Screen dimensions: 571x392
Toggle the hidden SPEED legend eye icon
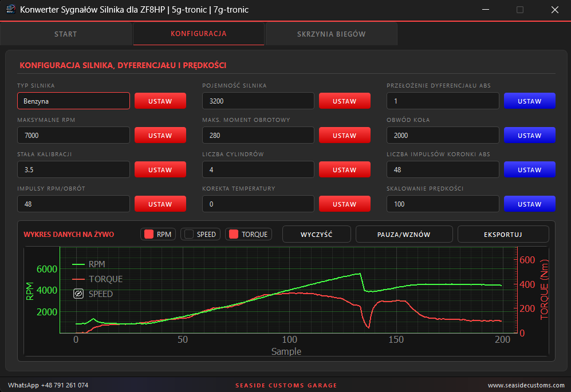78,294
